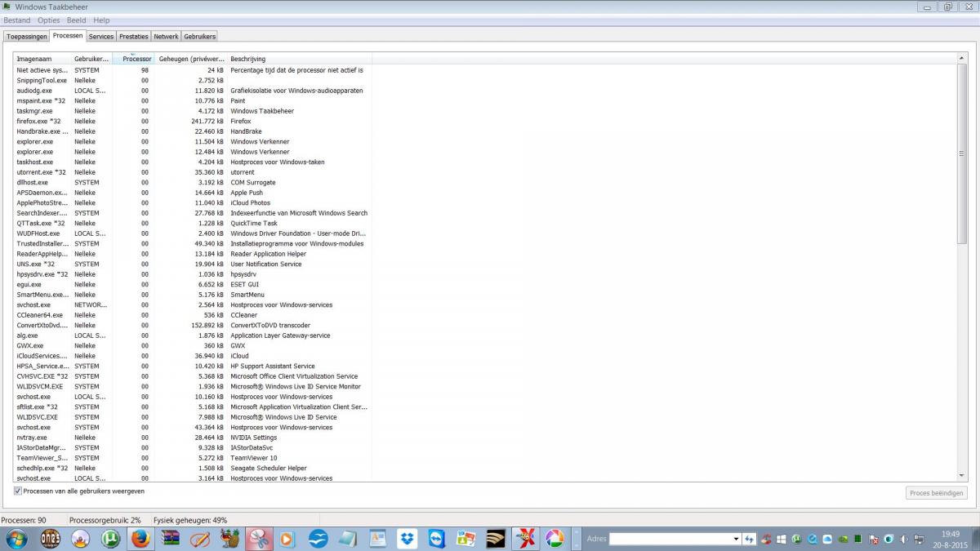Screen dimensions: 980x551
Task: Click into the taskbar Adres input field
Action: [x=670, y=540]
